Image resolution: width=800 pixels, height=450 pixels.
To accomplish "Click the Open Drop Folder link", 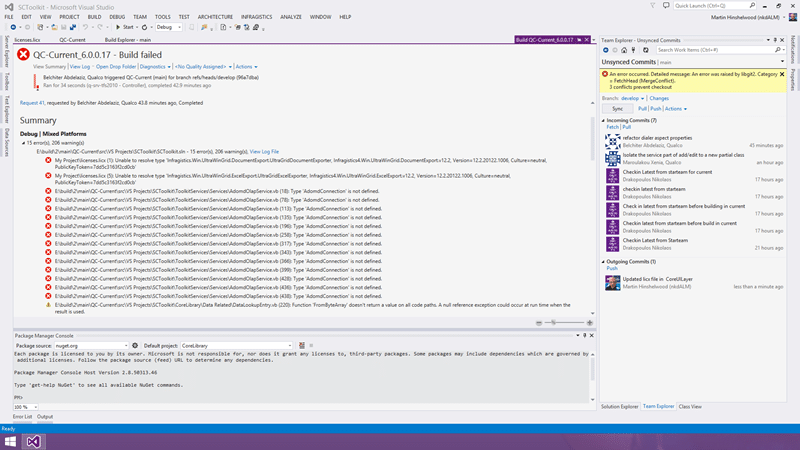I will coord(116,67).
